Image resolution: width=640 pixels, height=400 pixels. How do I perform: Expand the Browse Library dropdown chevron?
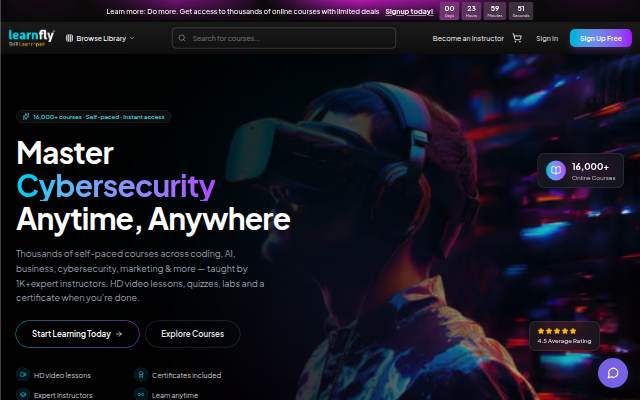(132, 38)
